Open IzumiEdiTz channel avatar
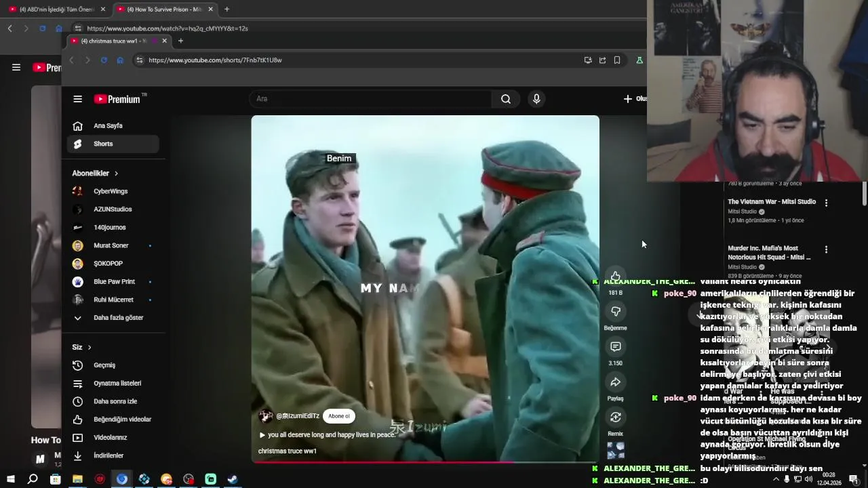The height and width of the screenshot is (488, 868). click(x=266, y=416)
